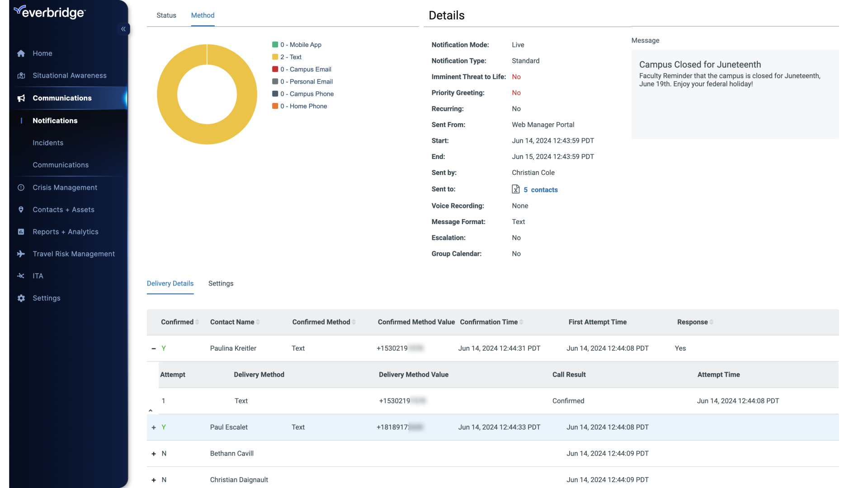Screen dimensions: 868x488
Task: Select the Crisis Management icon
Action: click(21, 187)
